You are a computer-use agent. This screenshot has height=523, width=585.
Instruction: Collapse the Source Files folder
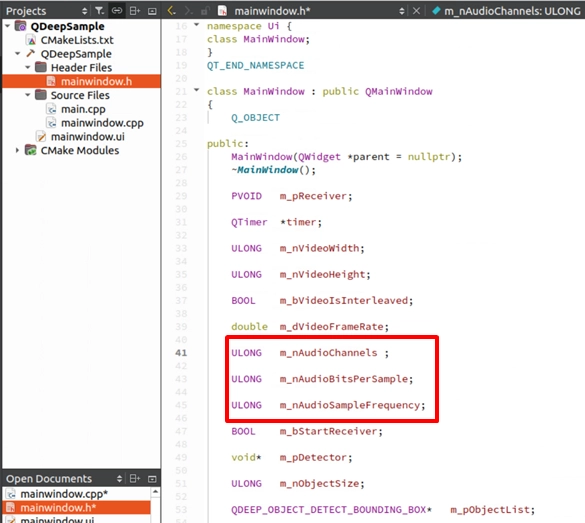pyautogui.click(x=28, y=95)
